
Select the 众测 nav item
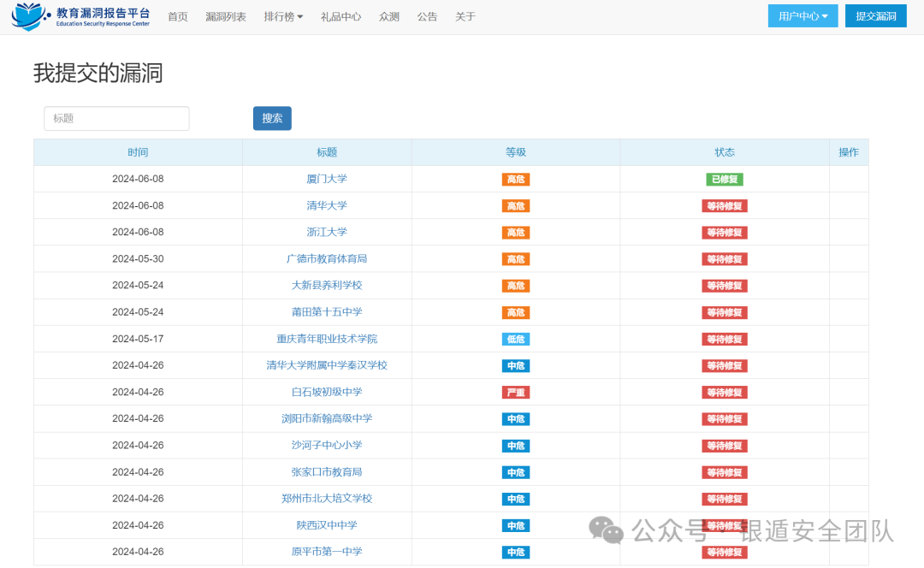(389, 16)
